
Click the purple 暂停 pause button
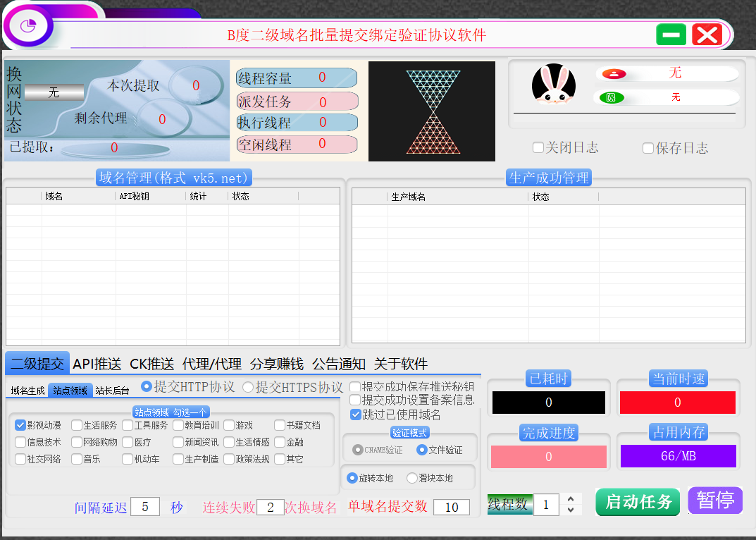[x=714, y=501]
